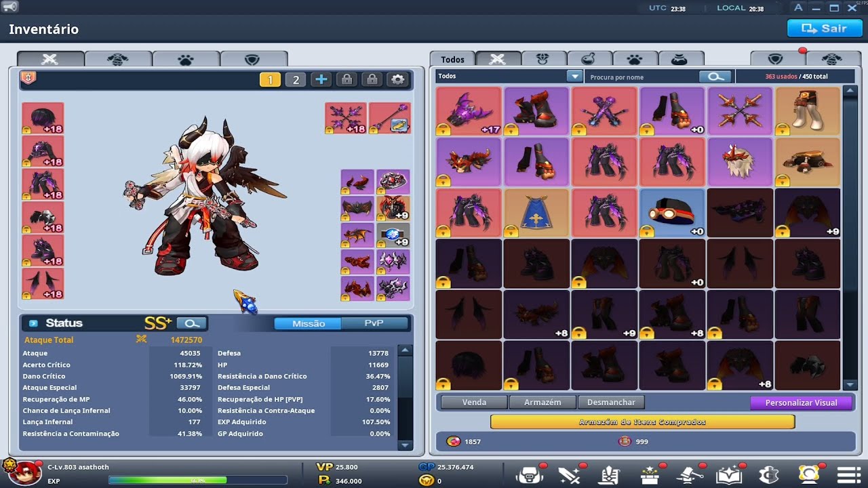
Task: Open the hamburger main menu icon
Action: (x=848, y=475)
